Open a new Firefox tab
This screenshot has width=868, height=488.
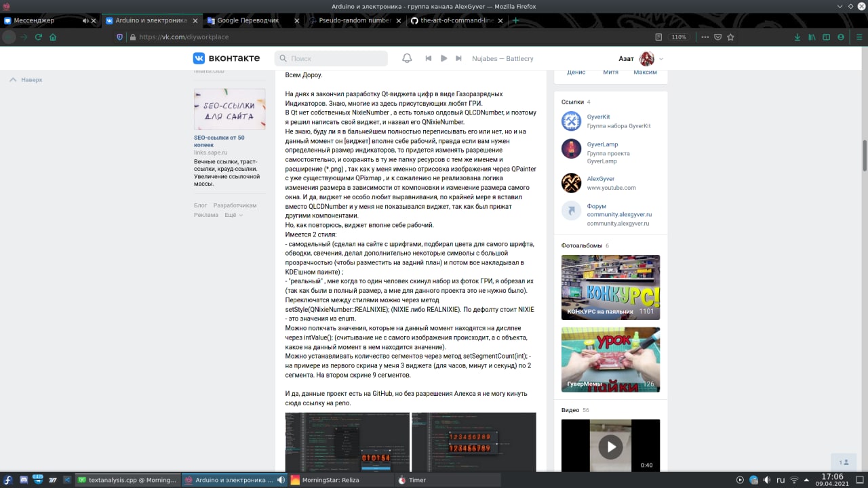click(515, 20)
